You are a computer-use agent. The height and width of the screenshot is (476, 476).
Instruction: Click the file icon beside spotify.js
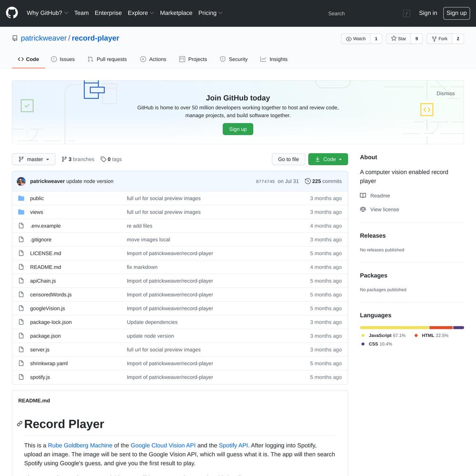pos(21,377)
